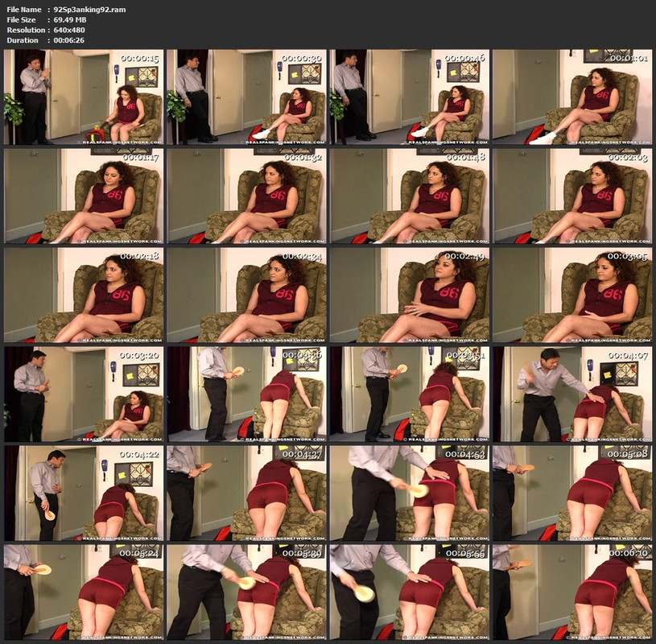Click the file name ending in .ram

pos(89,10)
